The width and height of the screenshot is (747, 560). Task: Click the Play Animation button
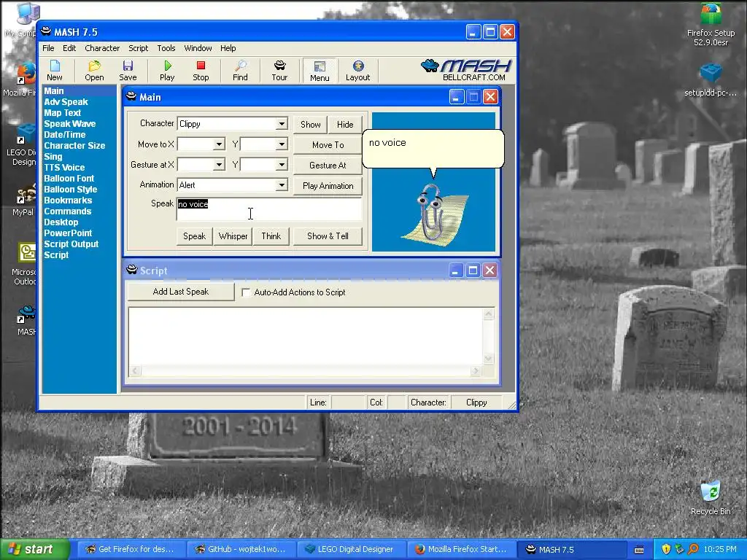(328, 186)
